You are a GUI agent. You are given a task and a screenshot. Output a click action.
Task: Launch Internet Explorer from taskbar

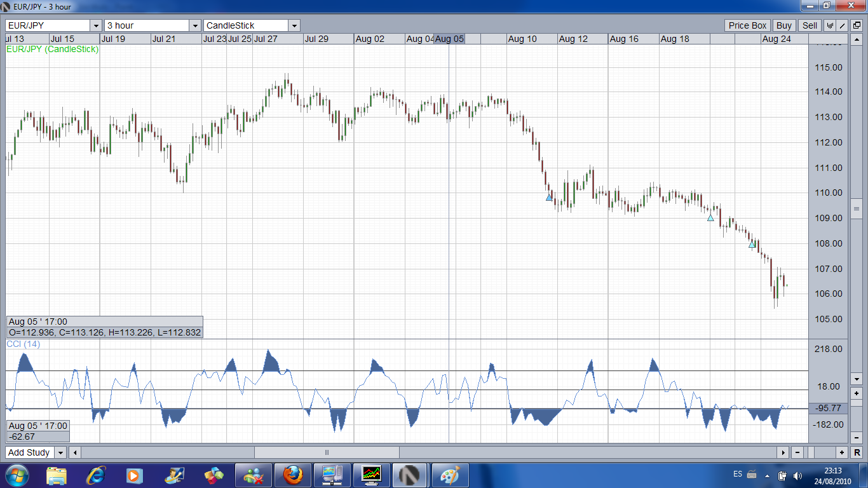pos(96,475)
